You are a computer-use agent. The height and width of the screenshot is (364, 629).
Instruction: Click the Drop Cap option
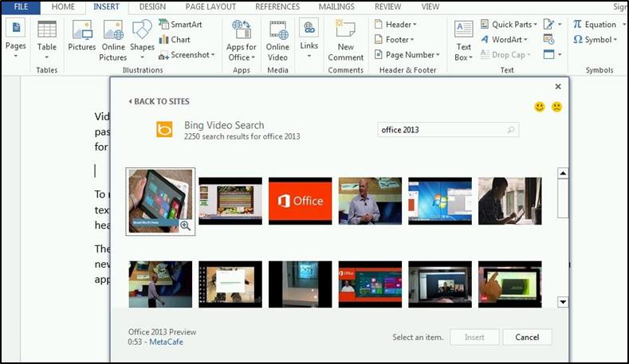[505, 54]
